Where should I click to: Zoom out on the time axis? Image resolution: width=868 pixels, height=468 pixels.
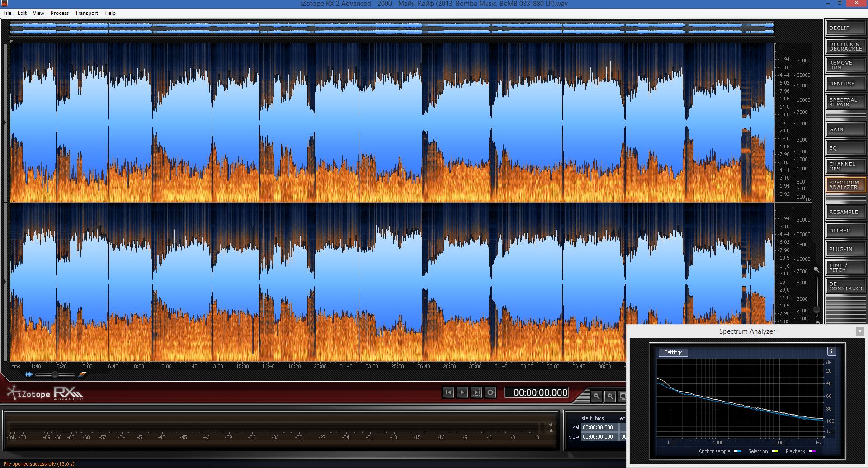click(x=610, y=397)
